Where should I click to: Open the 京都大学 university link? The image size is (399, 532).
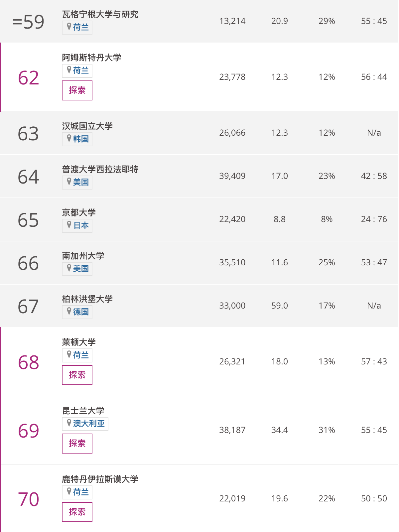[x=79, y=212]
